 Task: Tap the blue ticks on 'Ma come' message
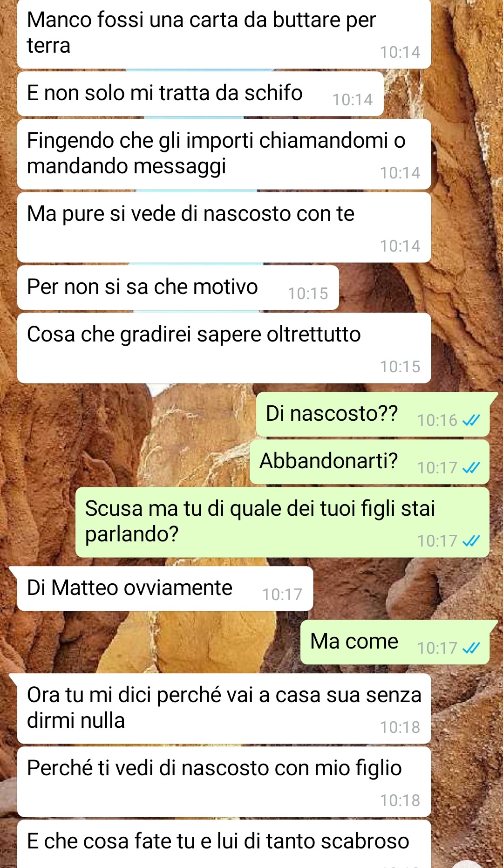[471, 648]
